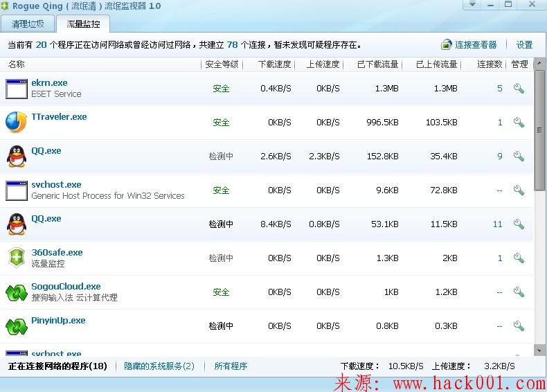The width and height of the screenshot is (547, 392).
Task: Show 所有程序 list
Action: (x=231, y=366)
